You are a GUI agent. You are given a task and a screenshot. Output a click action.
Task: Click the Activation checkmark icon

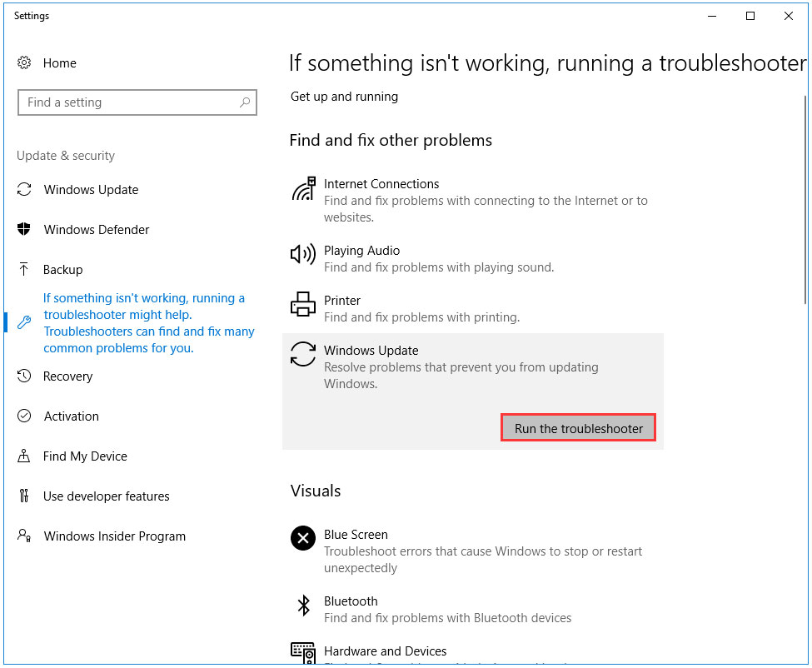[24, 416]
